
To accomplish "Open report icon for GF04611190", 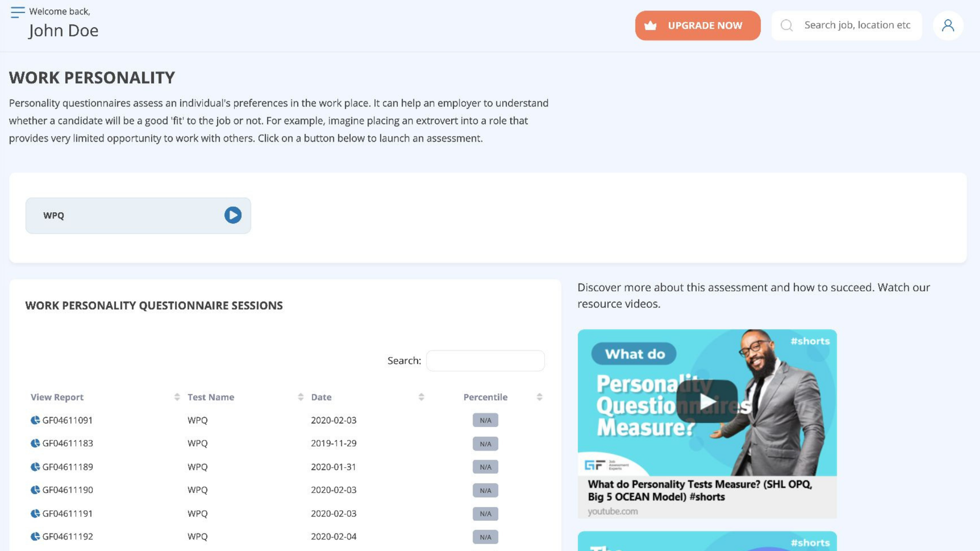I will pos(35,490).
